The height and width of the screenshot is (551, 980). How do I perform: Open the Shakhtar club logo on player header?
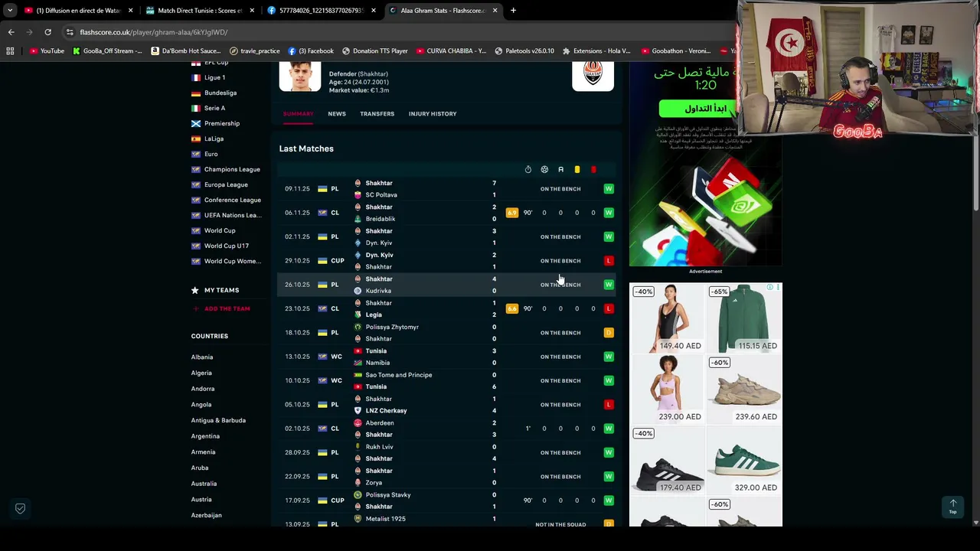(x=593, y=76)
